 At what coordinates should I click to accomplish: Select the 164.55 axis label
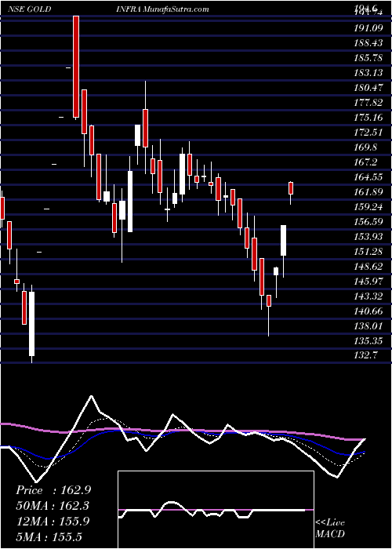[x=368, y=176]
